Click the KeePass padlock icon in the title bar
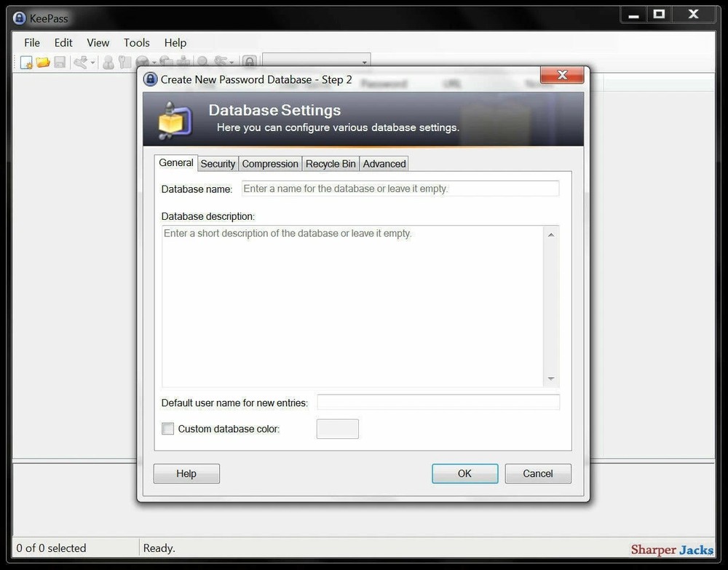The height and width of the screenshot is (570, 728). 18,17
